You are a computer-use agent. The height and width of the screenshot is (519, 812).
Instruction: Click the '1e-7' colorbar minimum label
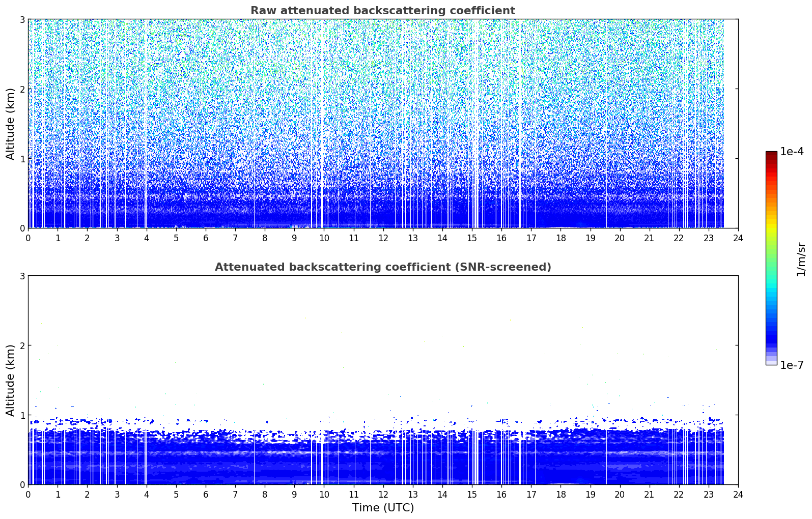(792, 365)
